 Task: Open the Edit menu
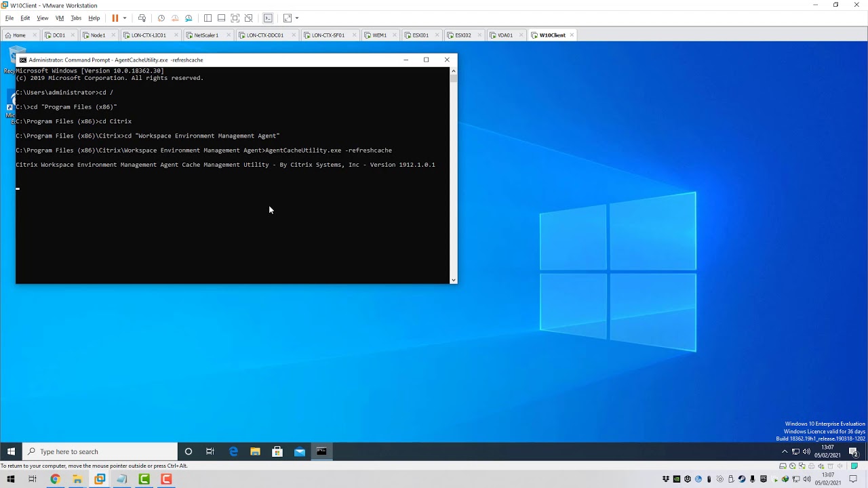[x=25, y=18]
